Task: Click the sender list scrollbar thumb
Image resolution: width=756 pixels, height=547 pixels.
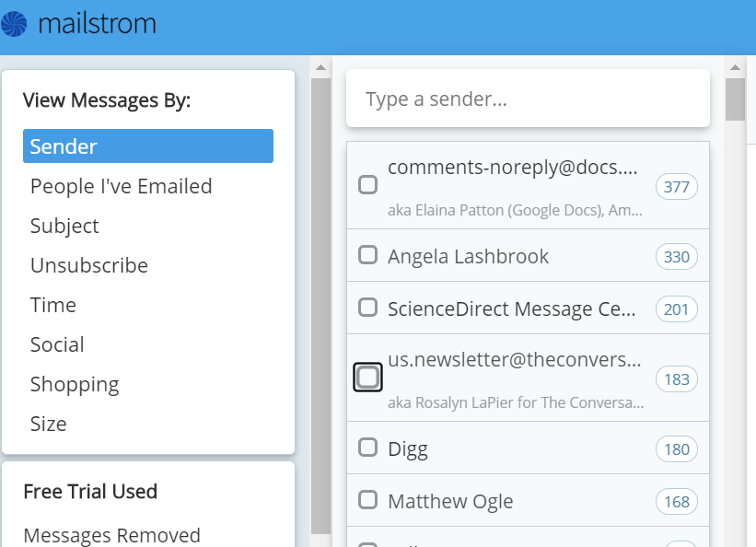Action: click(735, 99)
